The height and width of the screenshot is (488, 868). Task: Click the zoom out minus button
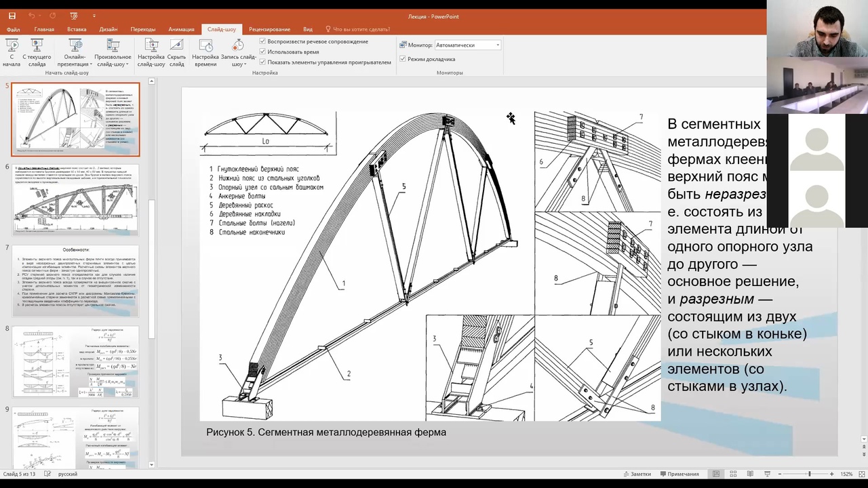[781, 474]
